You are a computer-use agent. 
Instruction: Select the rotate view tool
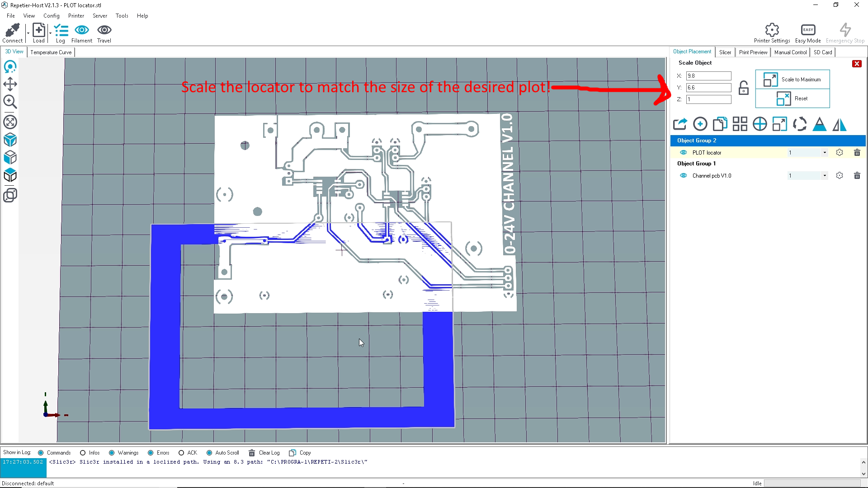pyautogui.click(x=10, y=66)
